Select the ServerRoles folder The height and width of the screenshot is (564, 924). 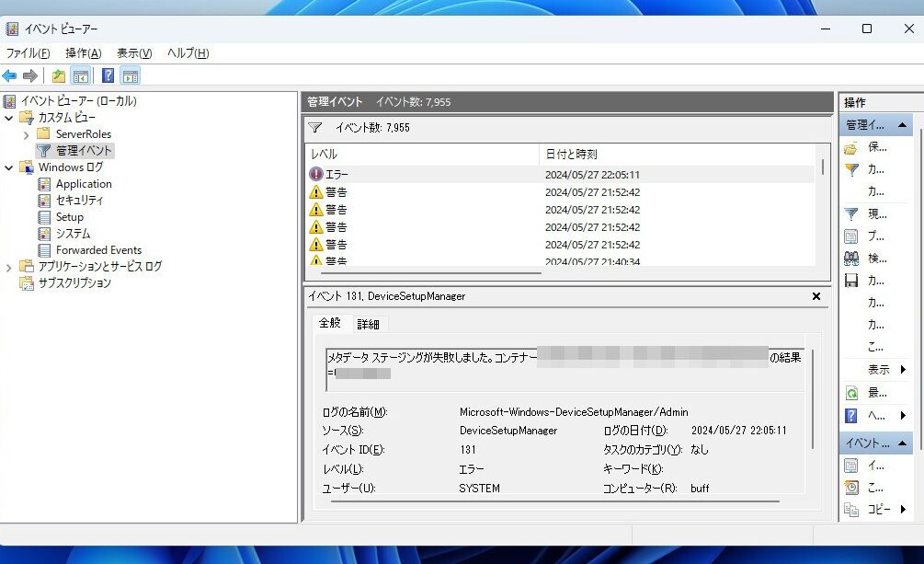[83, 134]
